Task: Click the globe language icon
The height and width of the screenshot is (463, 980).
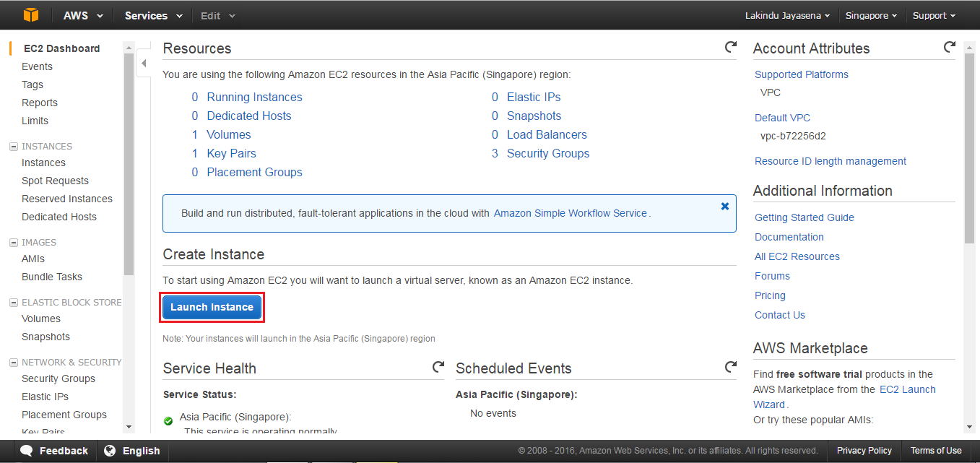Action: coord(110,451)
